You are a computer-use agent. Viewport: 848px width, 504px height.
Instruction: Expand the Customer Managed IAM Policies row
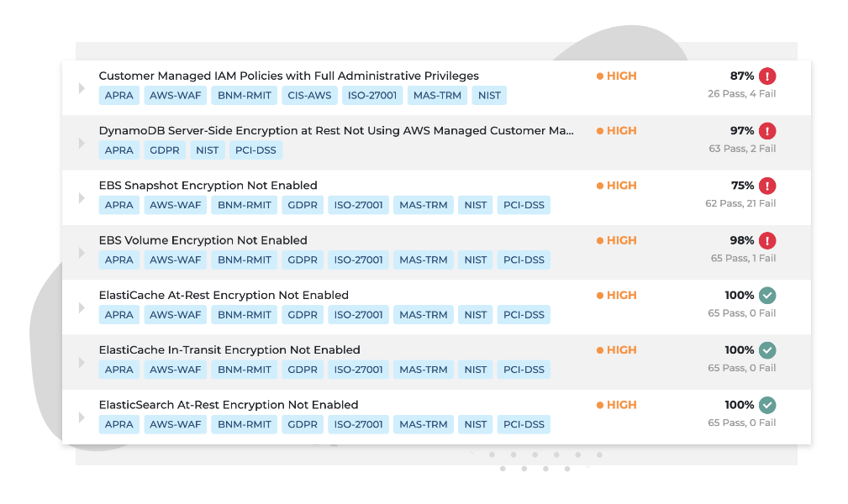pos(82,88)
